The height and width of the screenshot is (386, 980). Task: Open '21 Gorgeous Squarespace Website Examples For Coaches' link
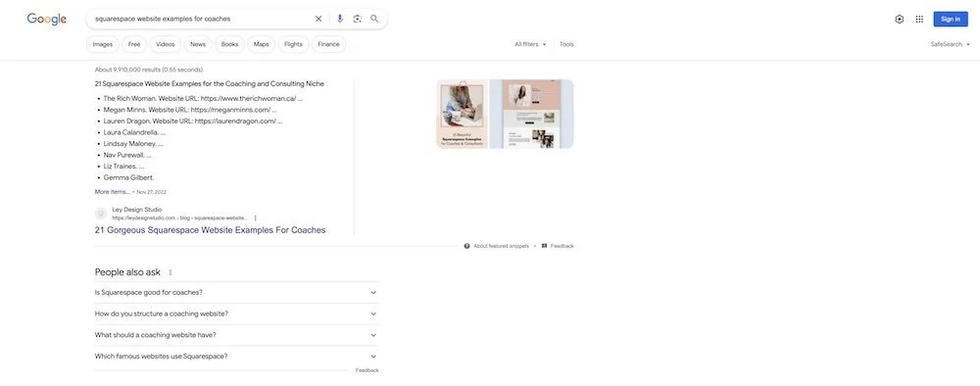tap(210, 230)
